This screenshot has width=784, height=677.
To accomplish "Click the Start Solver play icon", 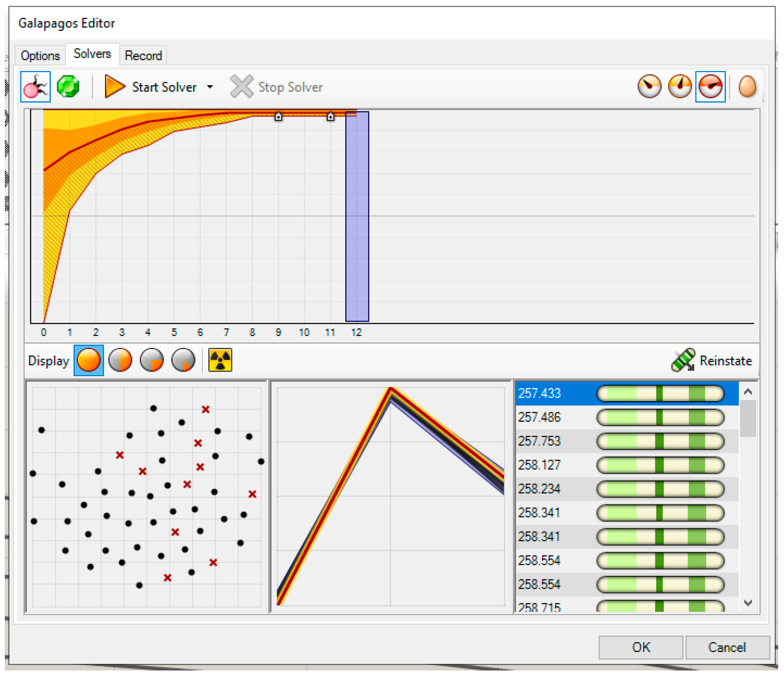I will click(114, 87).
